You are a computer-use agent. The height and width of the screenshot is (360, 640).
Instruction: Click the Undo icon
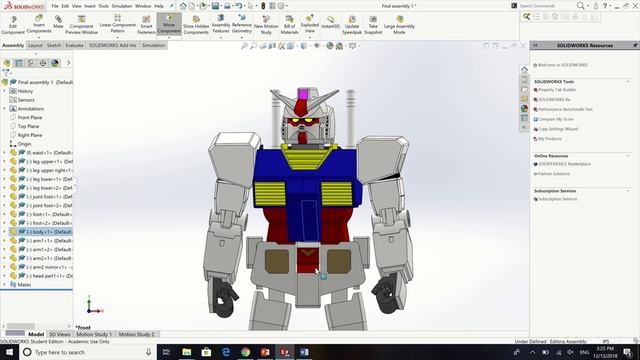[x=239, y=6]
